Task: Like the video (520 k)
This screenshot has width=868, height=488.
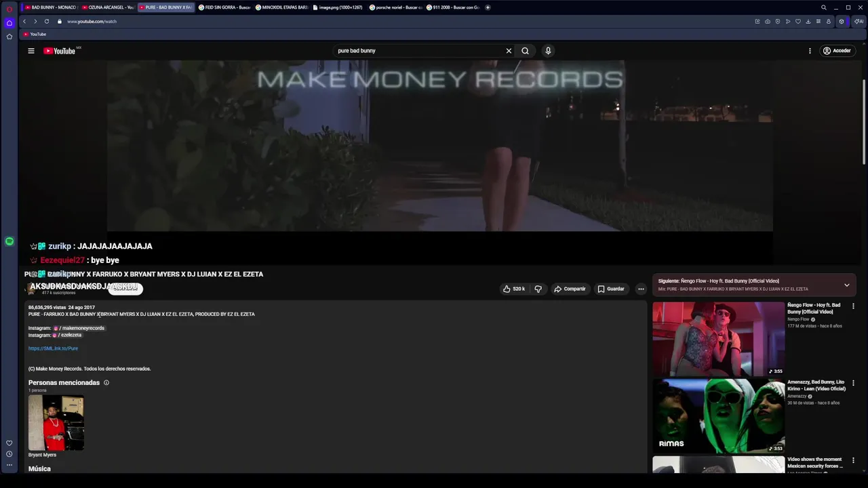Action: (514, 289)
